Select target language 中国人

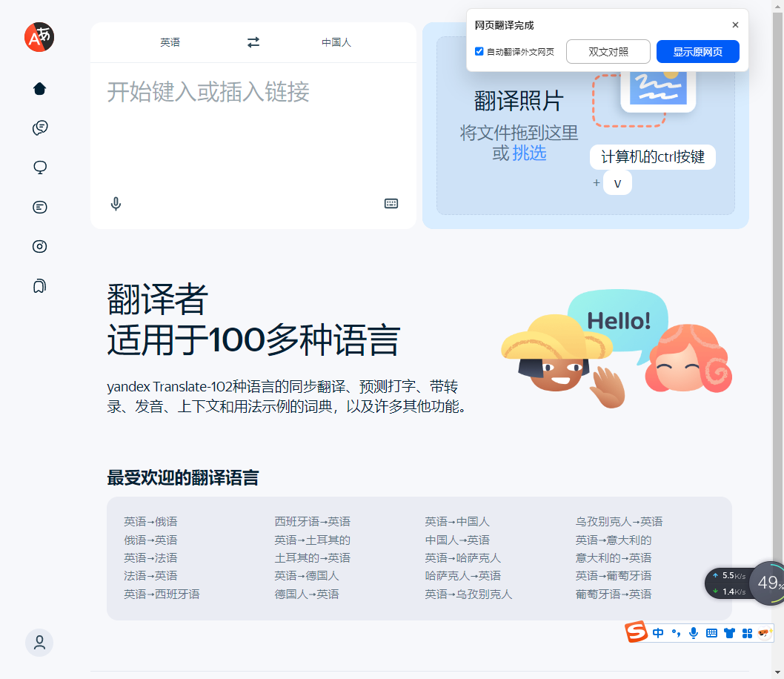tap(336, 42)
